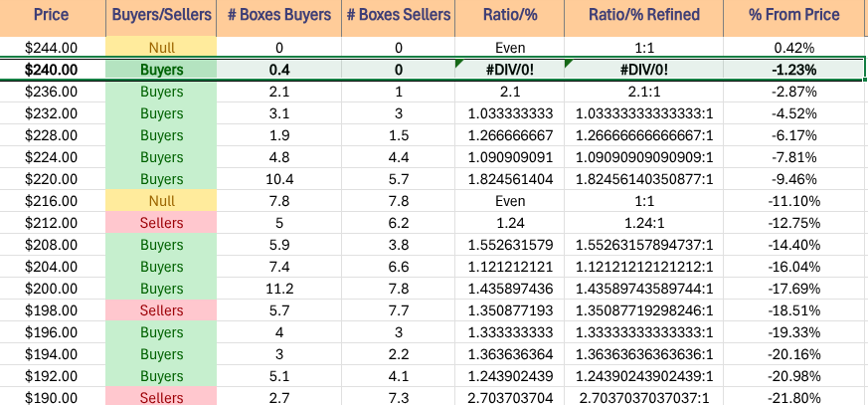Click the #DIV/0! cell under Ratio/%
The image size is (868, 405).
click(x=509, y=70)
